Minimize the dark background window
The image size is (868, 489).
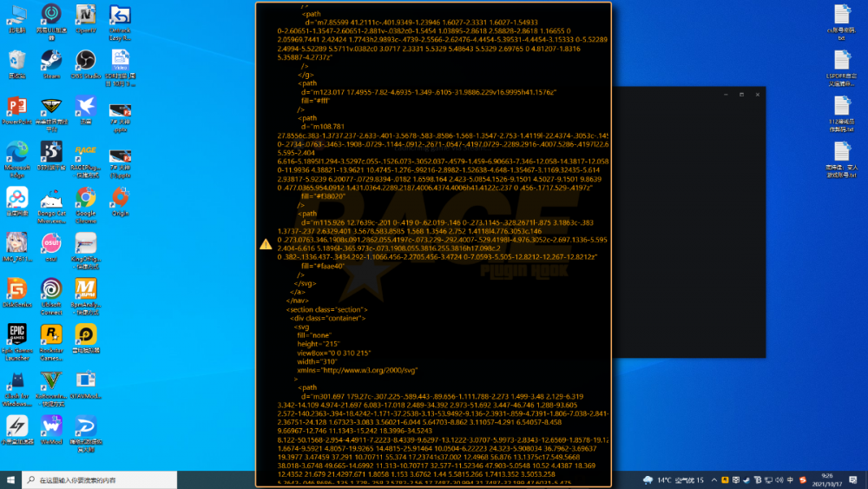coord(726,95)
